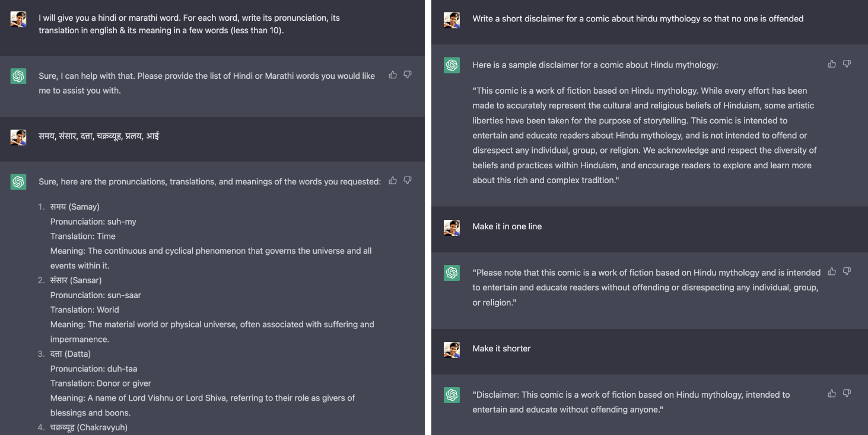Click the ChatGPT logo beside the sample disclaimer

(x=452, y=65)
